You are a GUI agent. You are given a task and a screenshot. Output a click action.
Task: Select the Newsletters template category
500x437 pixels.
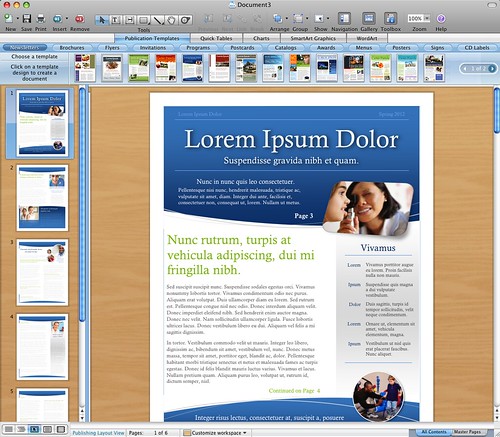24,48
